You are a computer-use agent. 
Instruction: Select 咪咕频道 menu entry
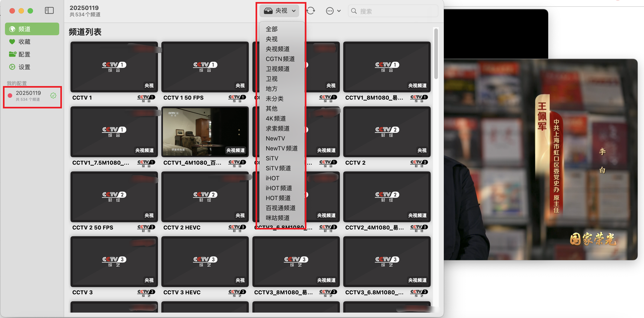pyautogui.click(x=277, y=218)
